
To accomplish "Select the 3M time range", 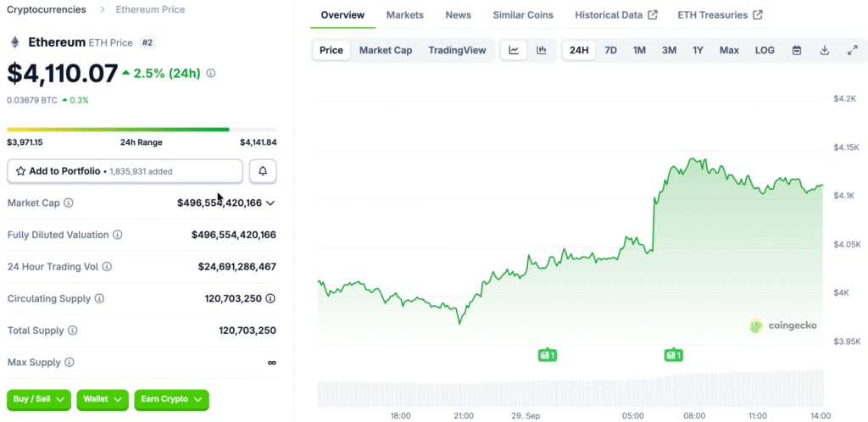I will (x=670, y=50).
